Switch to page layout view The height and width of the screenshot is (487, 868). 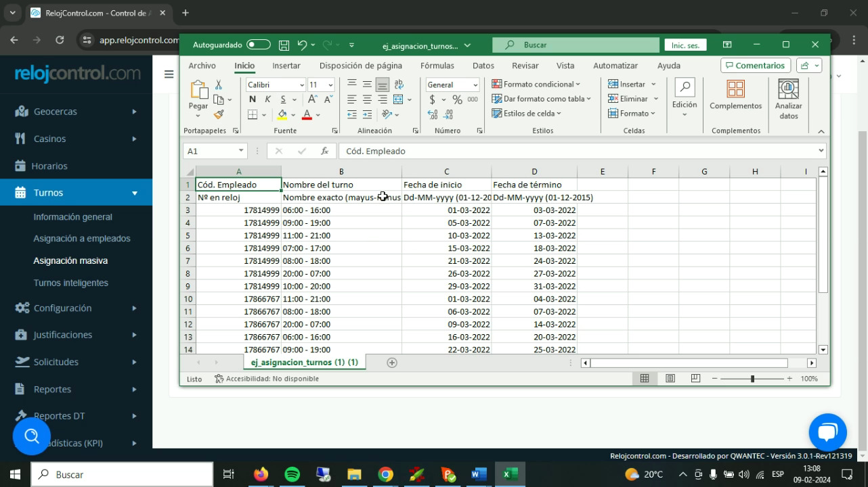(670, 379)
